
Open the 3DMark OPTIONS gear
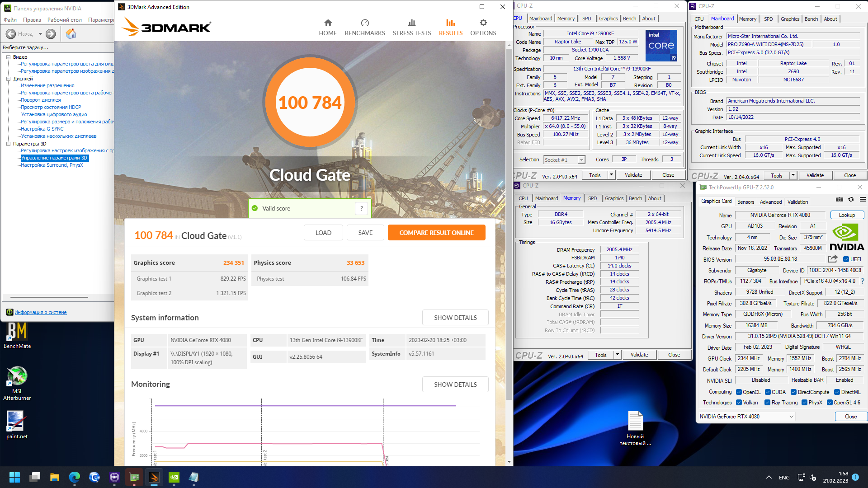tap(483, 28)
